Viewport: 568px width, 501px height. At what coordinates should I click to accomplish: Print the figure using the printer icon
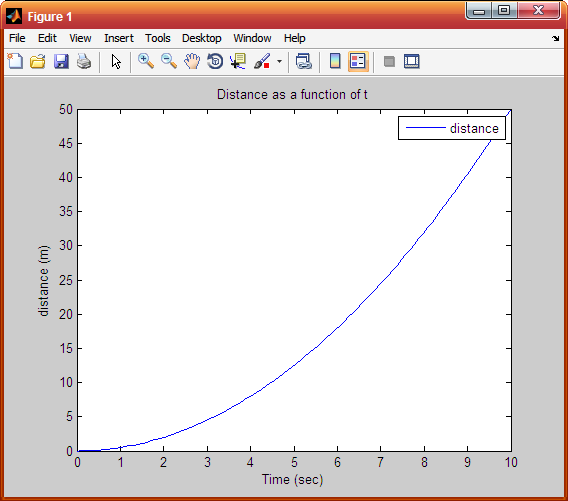pos(84,61)
